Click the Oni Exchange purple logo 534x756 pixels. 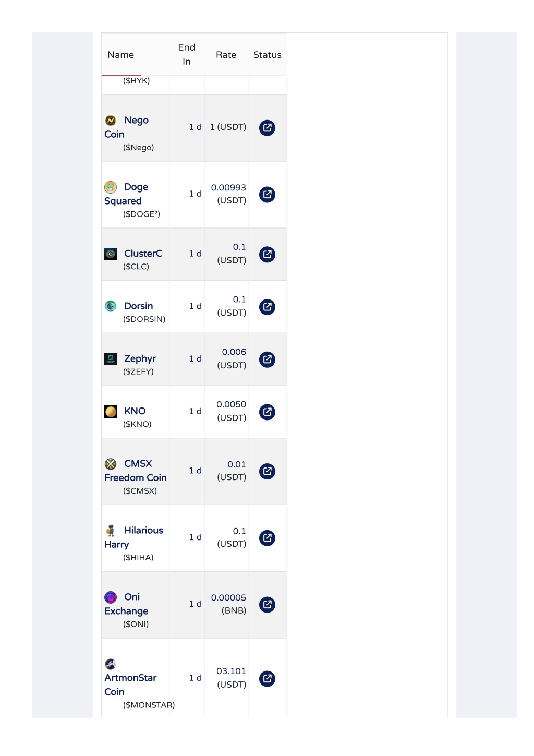pos(111,597)
